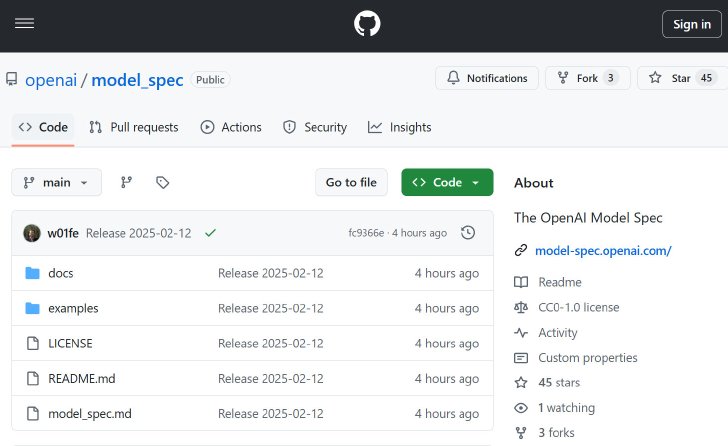Switch to the Pull requests tab
The height and width of the screenshot is (446, 728).
pyautogui.click(x=134, y=127)
